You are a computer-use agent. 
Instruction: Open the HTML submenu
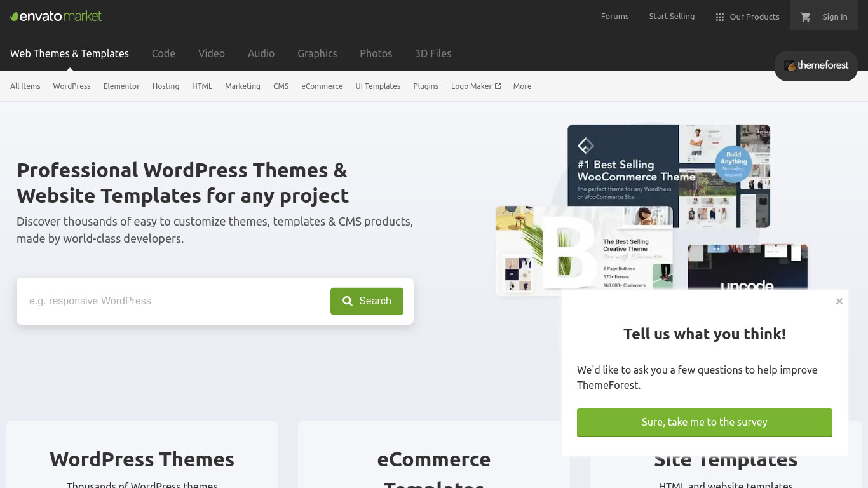click(202, 86)
